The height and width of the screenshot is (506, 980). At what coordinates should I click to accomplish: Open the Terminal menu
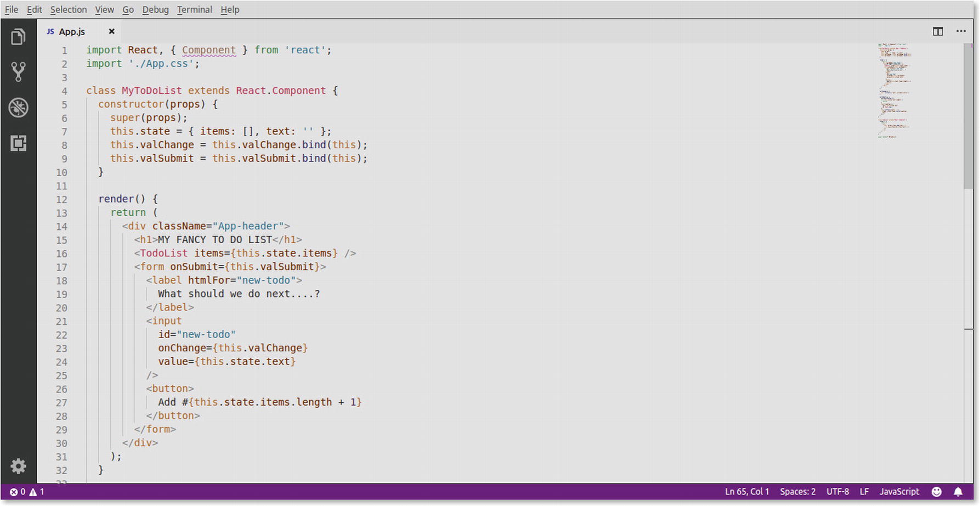194,9
